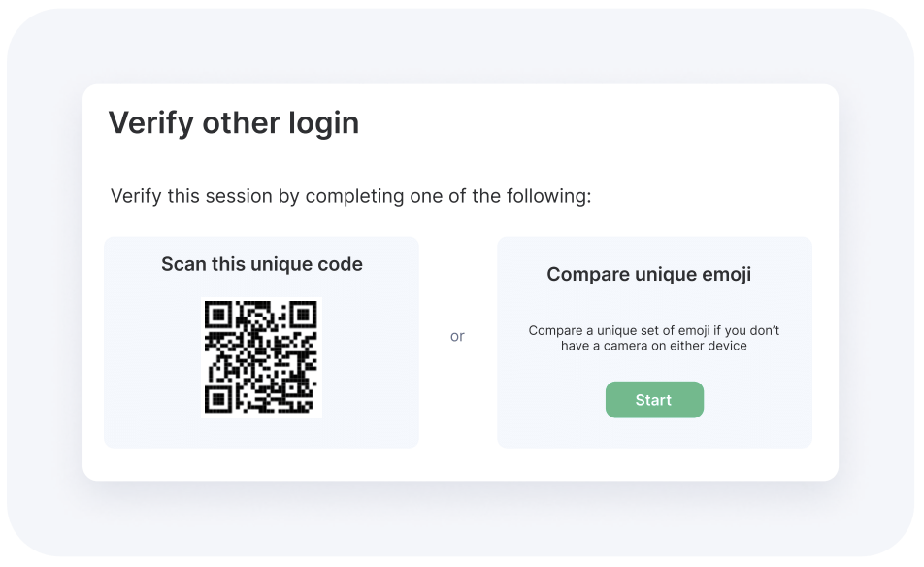Click the 'Verify this session by completing' instruction text
The height and width of the screenshot is (567, 924).
(x=350, y=196)
